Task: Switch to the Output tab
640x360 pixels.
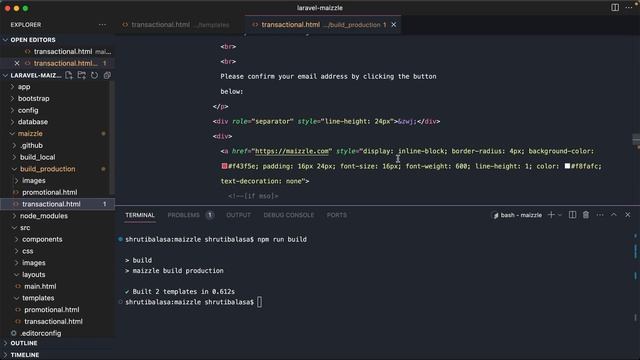Action: pos(238,215)
